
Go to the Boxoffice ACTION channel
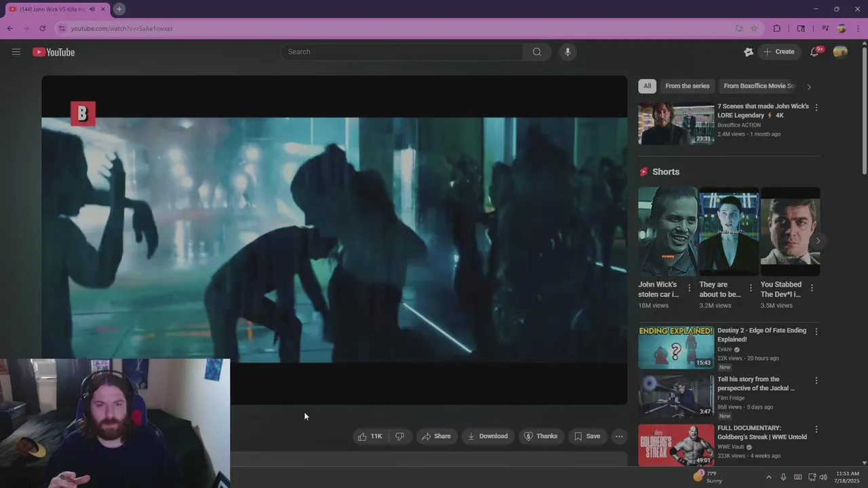pyautogui.click(x=739, y=125)
